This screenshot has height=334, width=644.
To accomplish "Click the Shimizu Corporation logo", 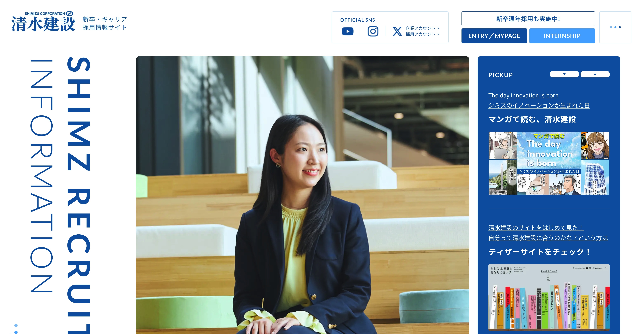I will click(x=43, y=21).
